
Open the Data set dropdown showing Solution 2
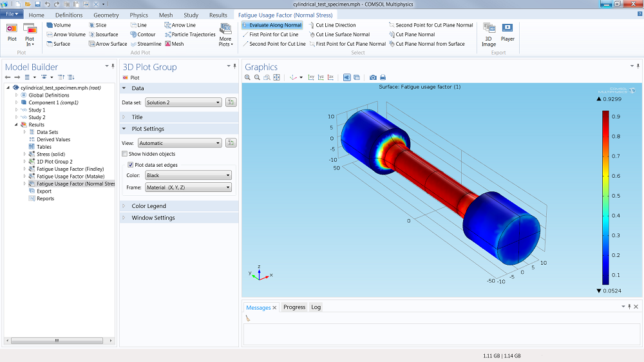coord(183,102)
